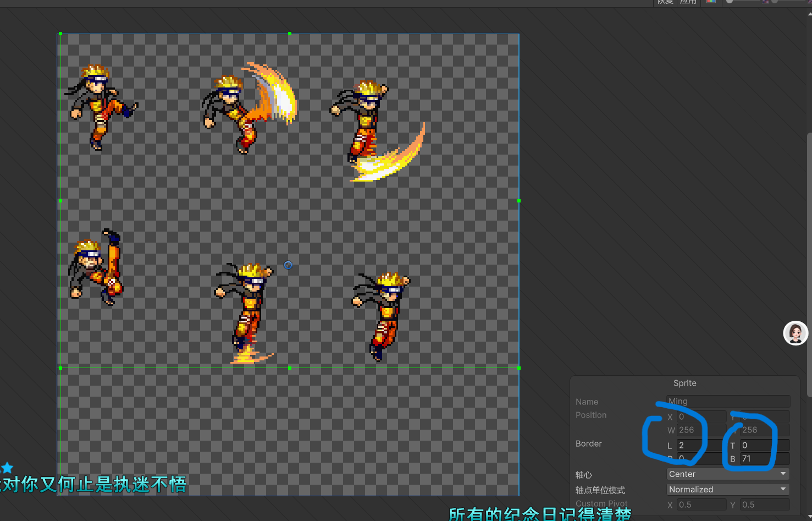The width and height of the screenshot is (812, 521).
Task: Click the Custom Pivot label
Action: click(601, 504)
